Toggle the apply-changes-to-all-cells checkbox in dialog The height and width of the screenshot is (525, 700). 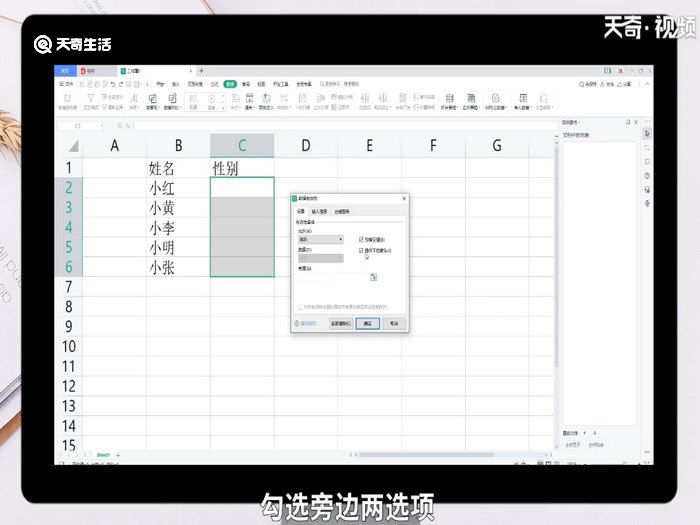[300, 307]
